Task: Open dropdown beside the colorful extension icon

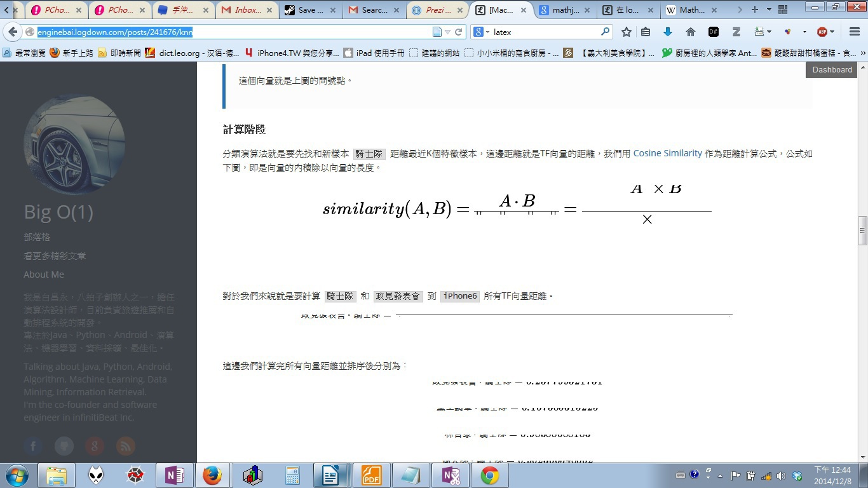Action: click(804, 32)
